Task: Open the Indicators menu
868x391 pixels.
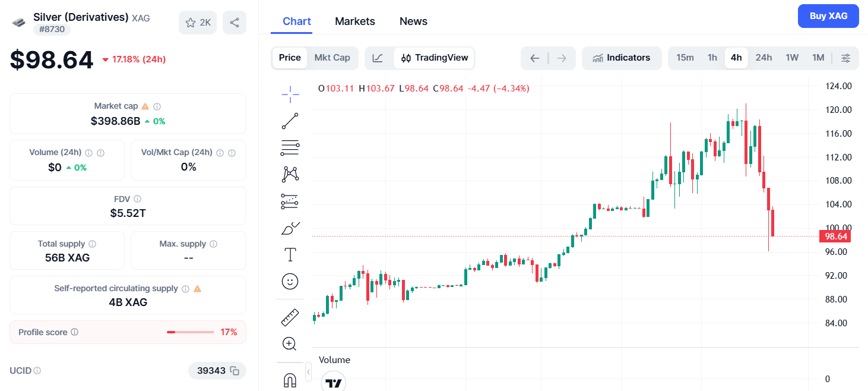Action: pos(622,58)
